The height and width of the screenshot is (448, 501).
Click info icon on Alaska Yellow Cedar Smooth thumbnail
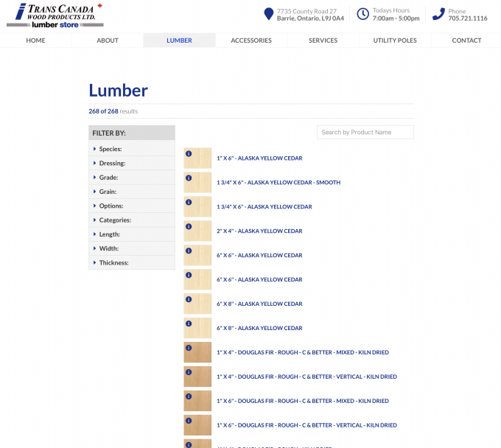(189, 178)
